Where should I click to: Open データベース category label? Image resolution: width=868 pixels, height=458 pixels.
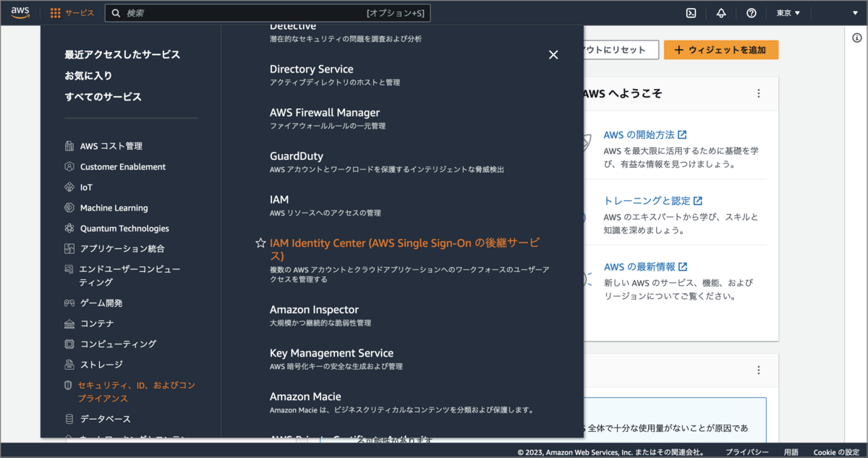click(x=106, y=419)
